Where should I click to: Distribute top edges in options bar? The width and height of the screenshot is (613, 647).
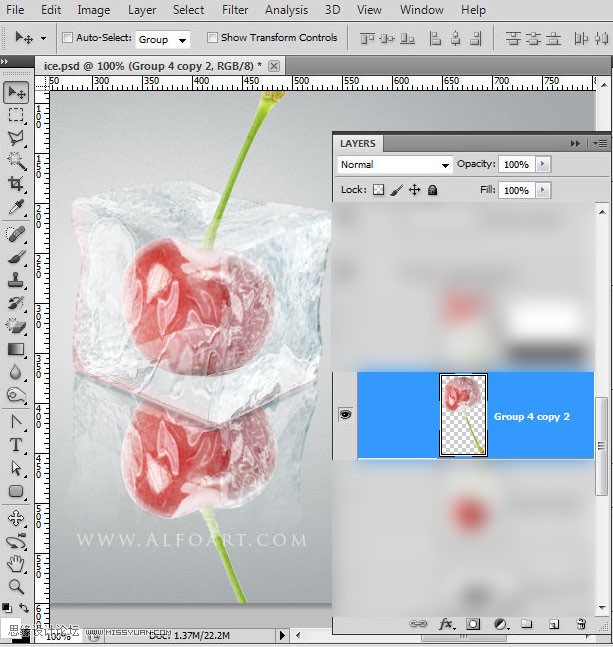click(513, 39)
